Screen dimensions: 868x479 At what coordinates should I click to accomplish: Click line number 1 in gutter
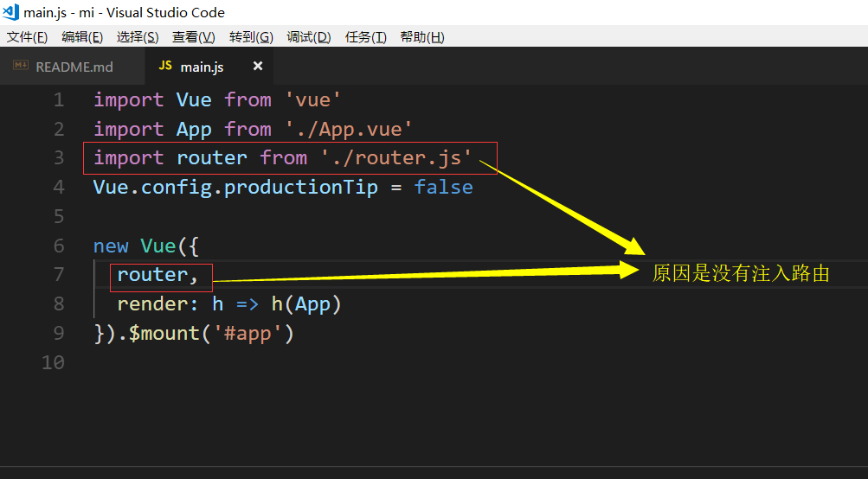59,100
